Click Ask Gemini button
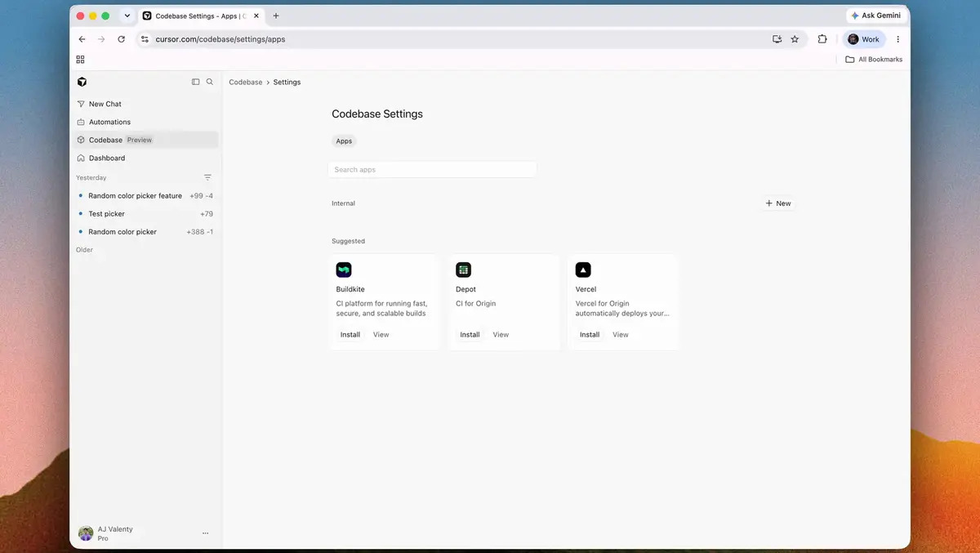The width and height of the screenshot is (980, 553). coord(875,16)
